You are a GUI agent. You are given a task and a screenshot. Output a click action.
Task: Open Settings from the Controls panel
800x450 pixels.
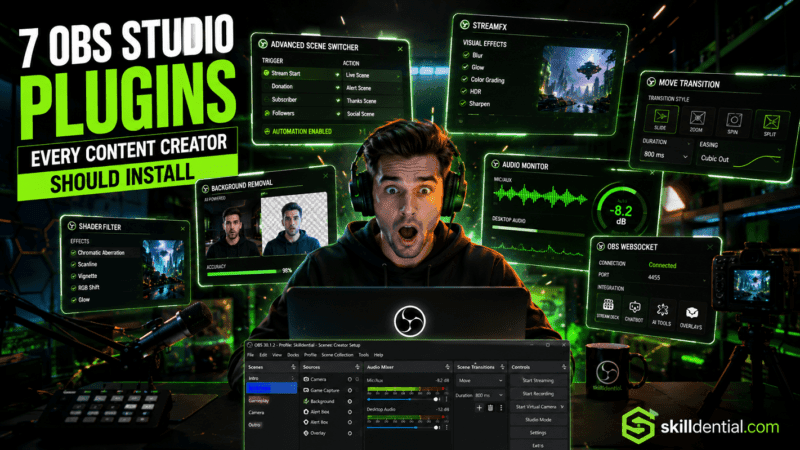[538, 433]
